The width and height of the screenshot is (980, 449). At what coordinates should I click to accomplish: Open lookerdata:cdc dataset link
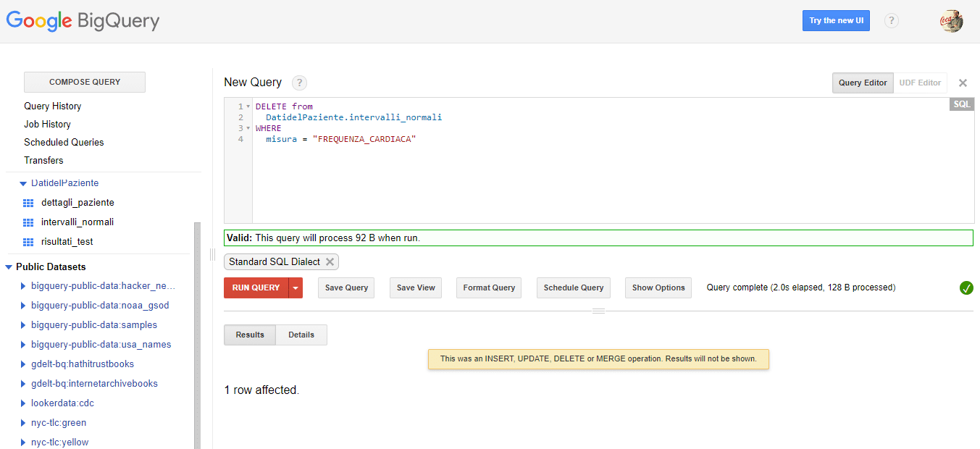click(x=62, y=403)
